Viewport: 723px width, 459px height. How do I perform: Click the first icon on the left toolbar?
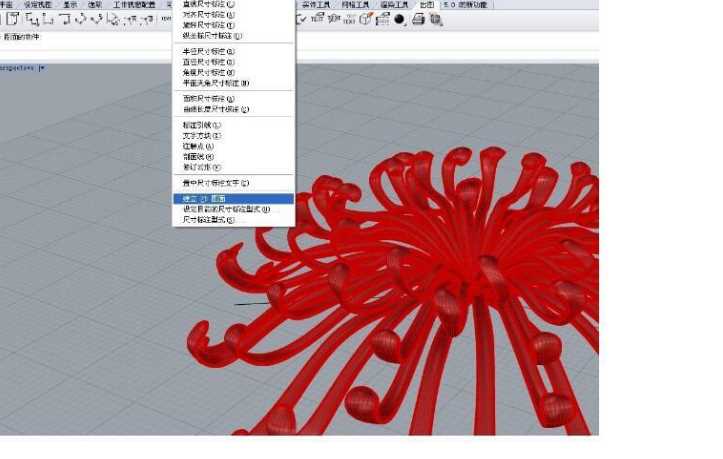[x=13, y=18]
